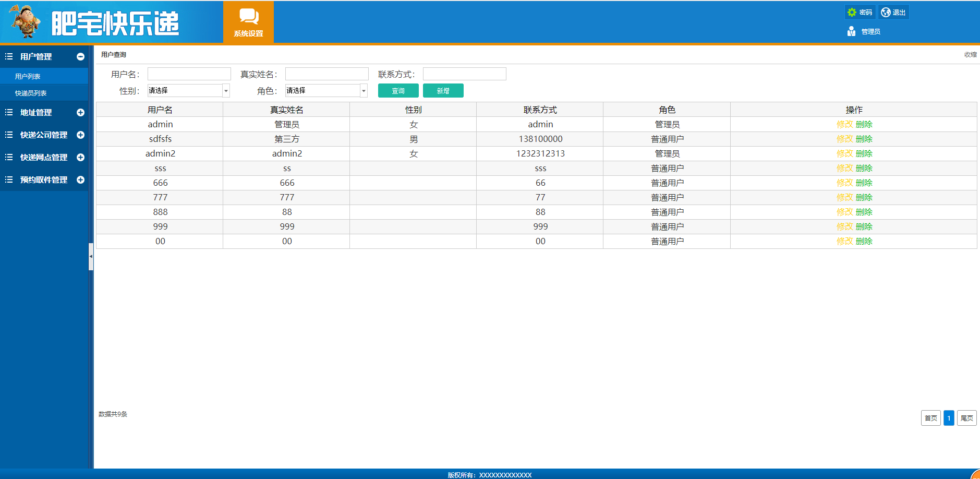Click 删除 for user 666
The height and width of the screenshot is (479, 980).
[x=864, y=183]
